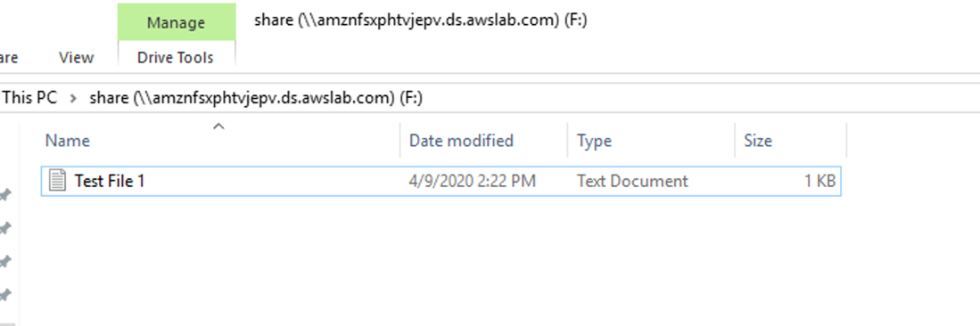980x326 pixels.
Task: Expand the chevron after This PC breadcrumb
Action: point(73,98)
